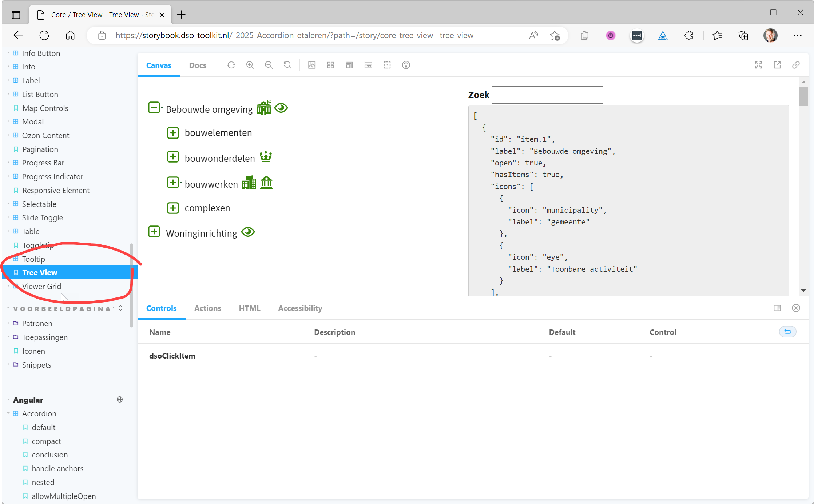Apply a grid to the preview canvas
This screenshot has height=504, width=814.
pyautogui.click(x=330, y=65)
